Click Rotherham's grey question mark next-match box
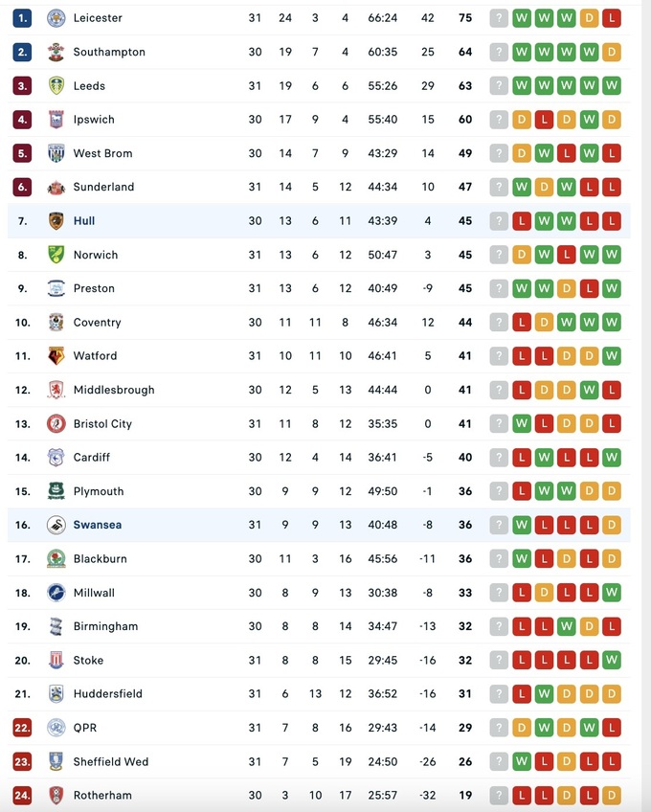The image size is (651, 812). coord(498,796)
